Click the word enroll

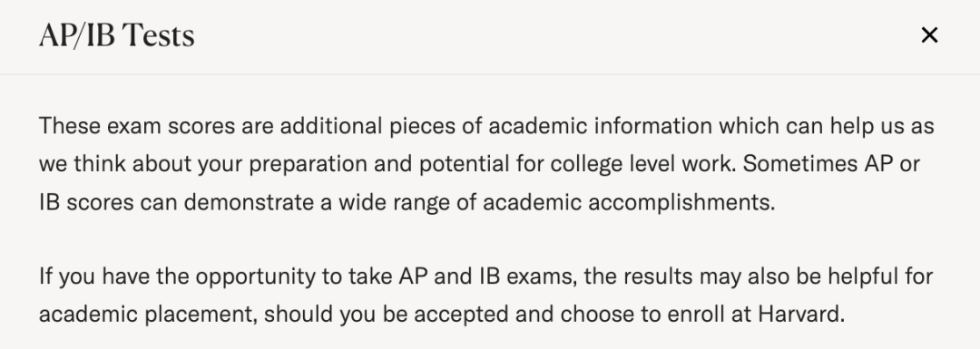point(696,314)
